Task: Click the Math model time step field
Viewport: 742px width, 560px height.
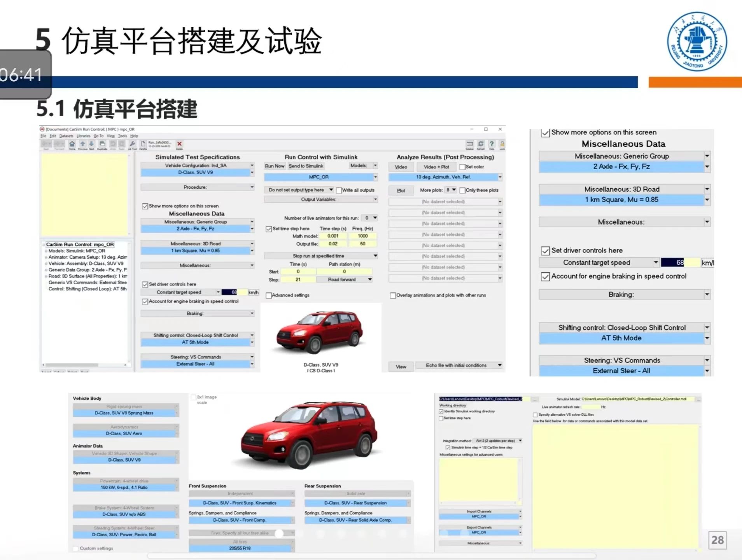Action: (x=333, y=236)
